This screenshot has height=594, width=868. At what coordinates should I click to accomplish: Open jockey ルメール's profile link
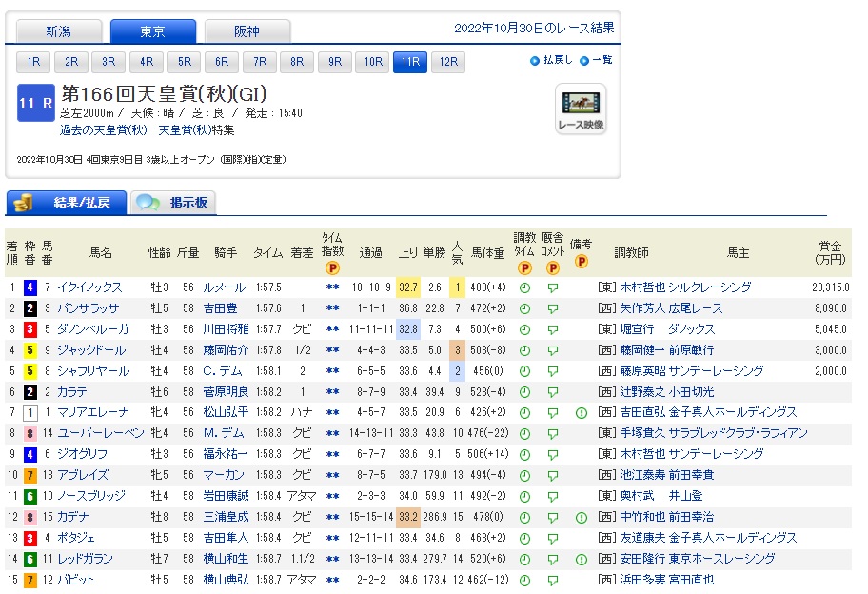click(x=225, y=287)
